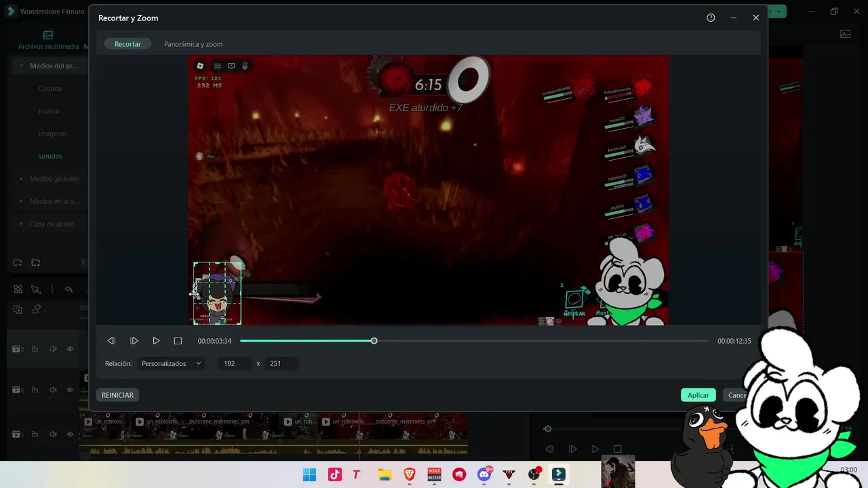Image resolution: width=868 pixels, height=488 pixels.
Task: Click the timeline layout grid icon
Action: [18, 289]
